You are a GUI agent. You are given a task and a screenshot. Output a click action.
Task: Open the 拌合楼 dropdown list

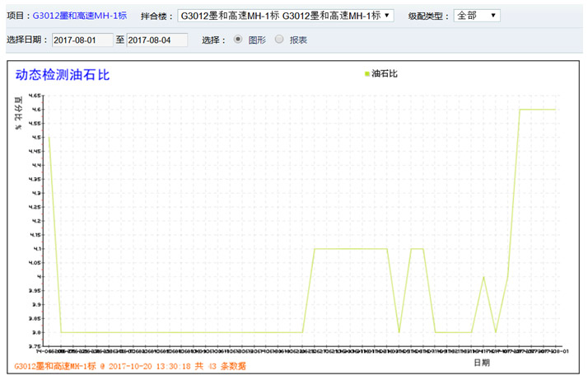[286, 16]
